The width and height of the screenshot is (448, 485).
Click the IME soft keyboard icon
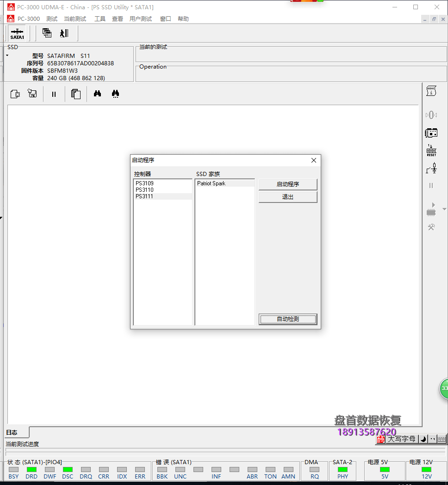pos(442,439)
